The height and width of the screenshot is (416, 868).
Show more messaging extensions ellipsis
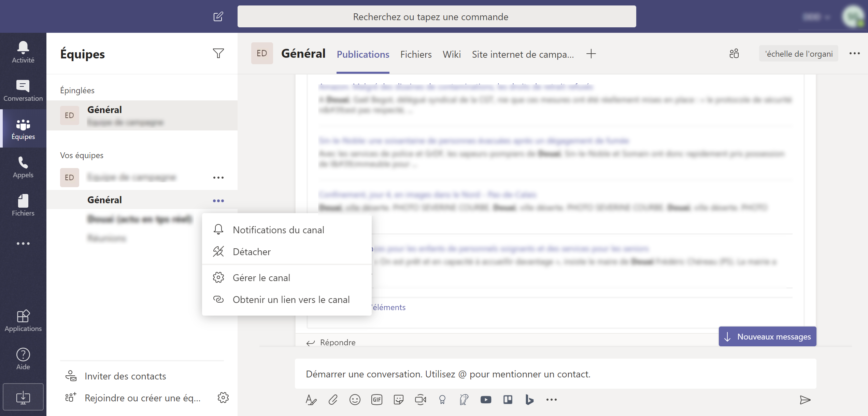(x=551, y=399)
